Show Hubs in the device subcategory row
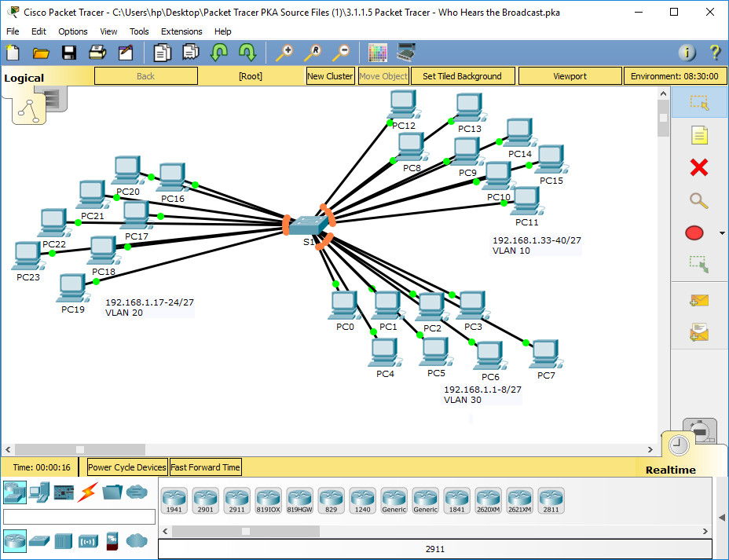 64,541
